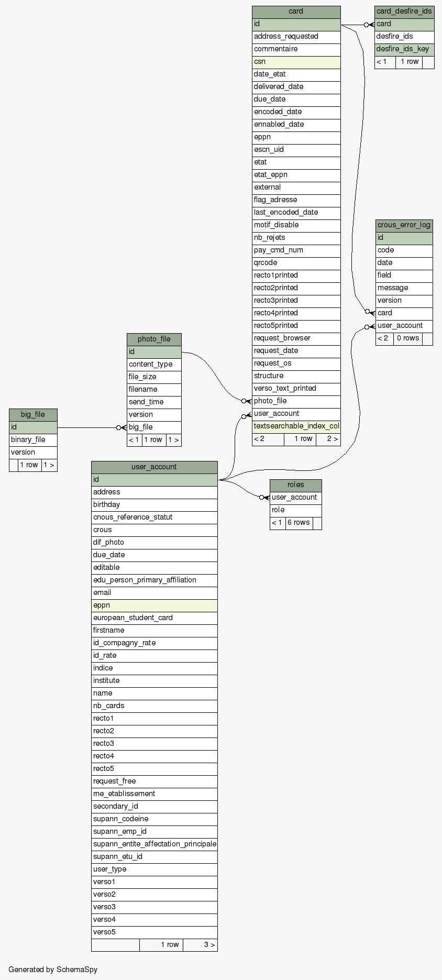This screenshot has height=980, width=442.
Task: Click the '3 >' children count in user_account
Action: (209, 945)
